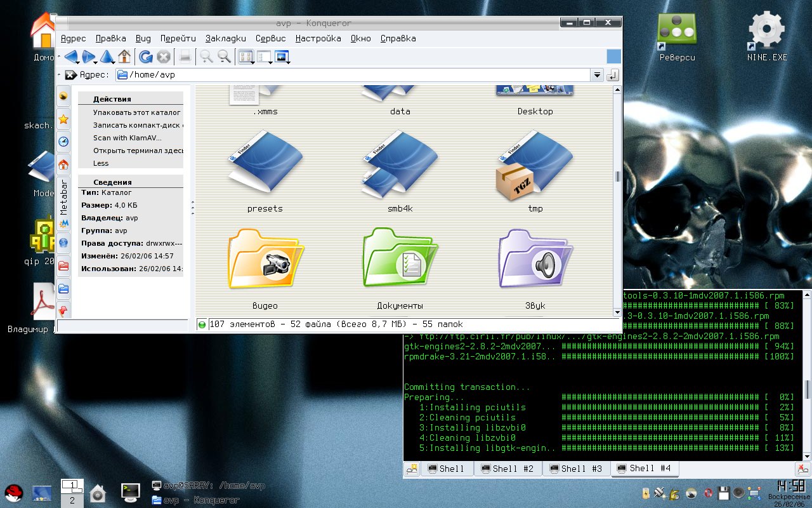Clear the address bar with the X icon
This screenshot has height=508, width=812.
click(70, 75)
